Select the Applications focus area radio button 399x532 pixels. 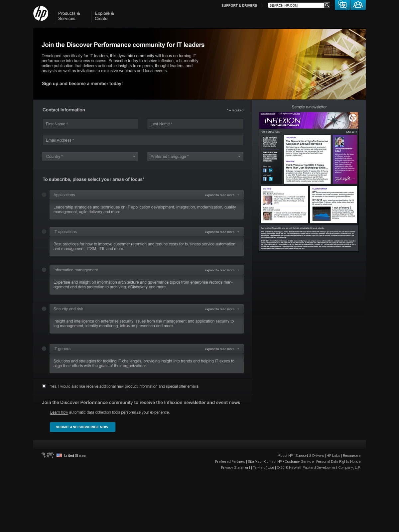(44, 195)
